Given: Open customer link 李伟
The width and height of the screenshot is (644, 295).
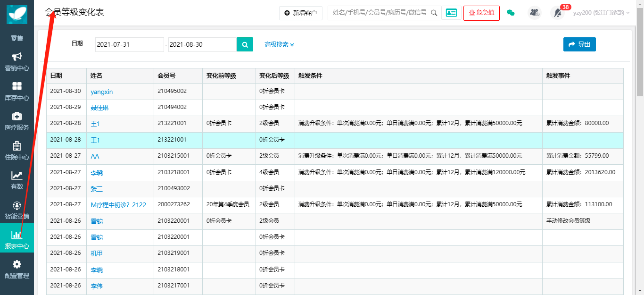Looking at the screenshot, I should [x=97, y=286].
